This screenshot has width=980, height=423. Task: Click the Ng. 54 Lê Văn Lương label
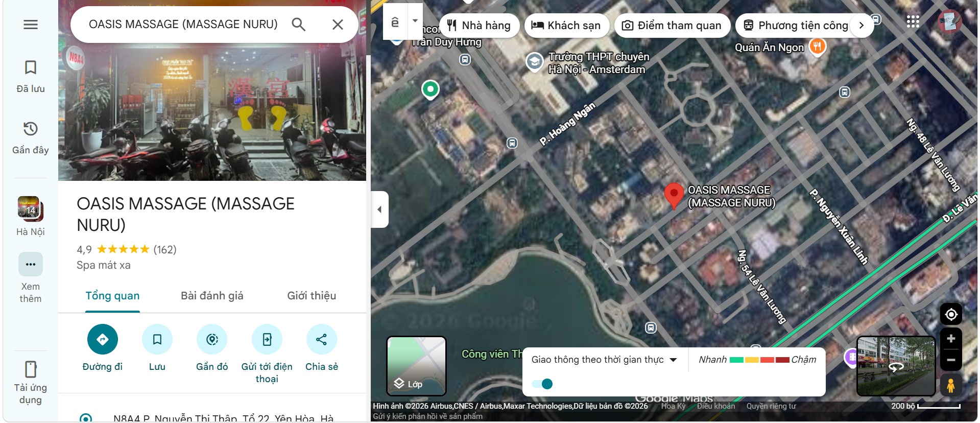click(x=761, y=286)
